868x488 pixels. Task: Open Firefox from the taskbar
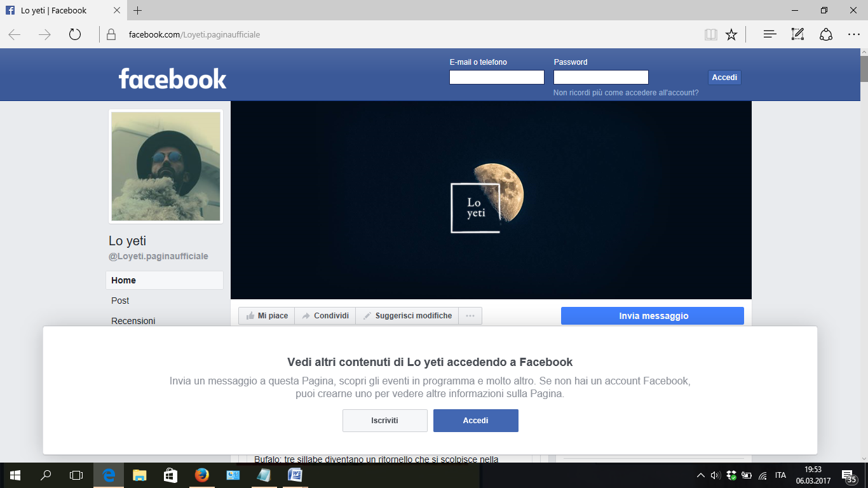tap(202, 475)
